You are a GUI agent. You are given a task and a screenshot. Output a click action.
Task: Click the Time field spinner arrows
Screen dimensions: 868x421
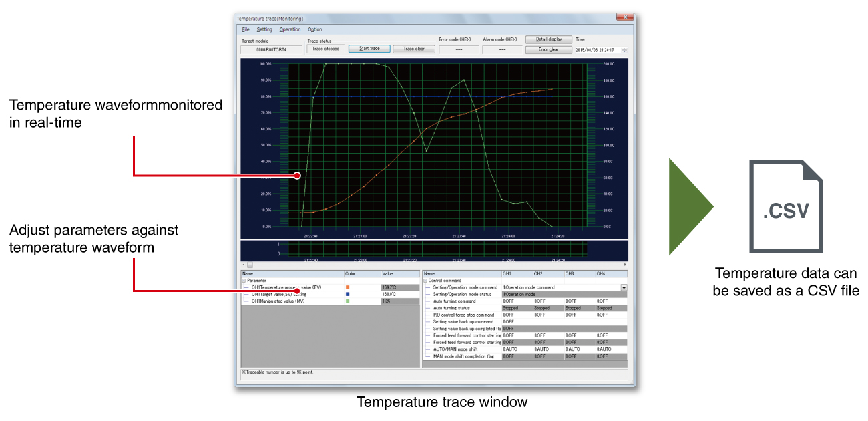[x=624, y=50]
